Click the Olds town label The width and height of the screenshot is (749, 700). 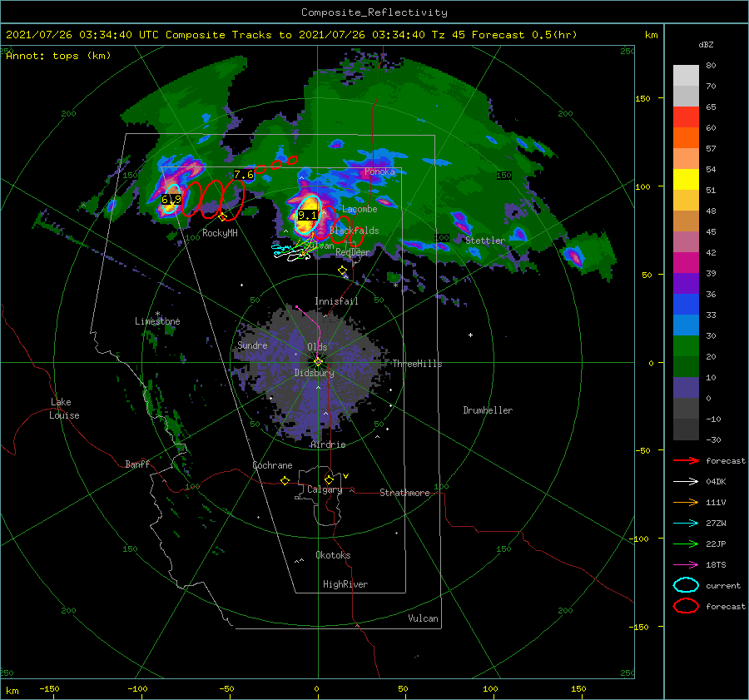pyautogui.click(x=317, y=347)
